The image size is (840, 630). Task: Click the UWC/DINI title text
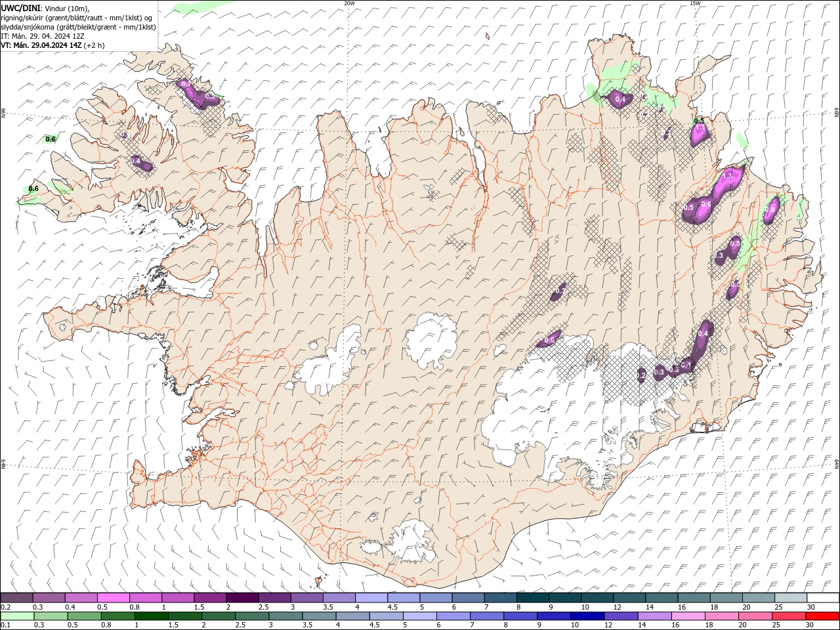21,8
